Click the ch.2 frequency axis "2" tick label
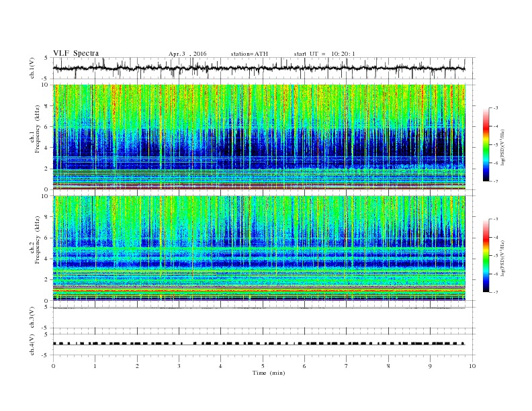 pyautogui.click(x=46, y=280)
